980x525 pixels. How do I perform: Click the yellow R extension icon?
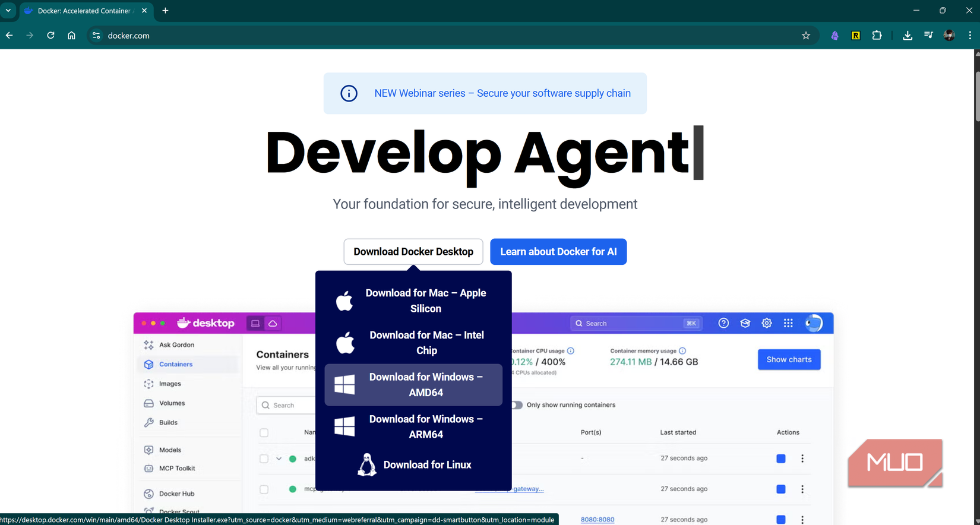point(855,36)
